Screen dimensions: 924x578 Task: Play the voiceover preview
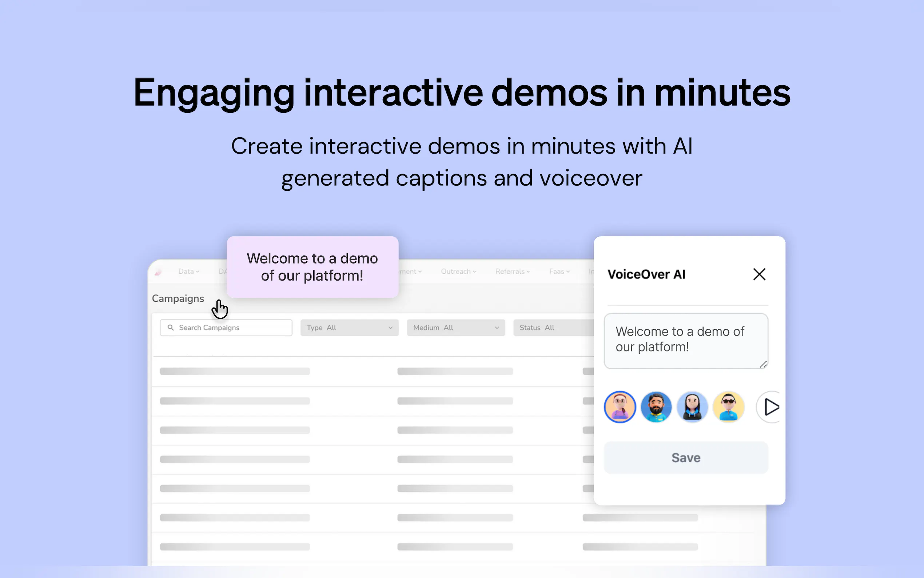pyautogui.click(x=771, y=407)
